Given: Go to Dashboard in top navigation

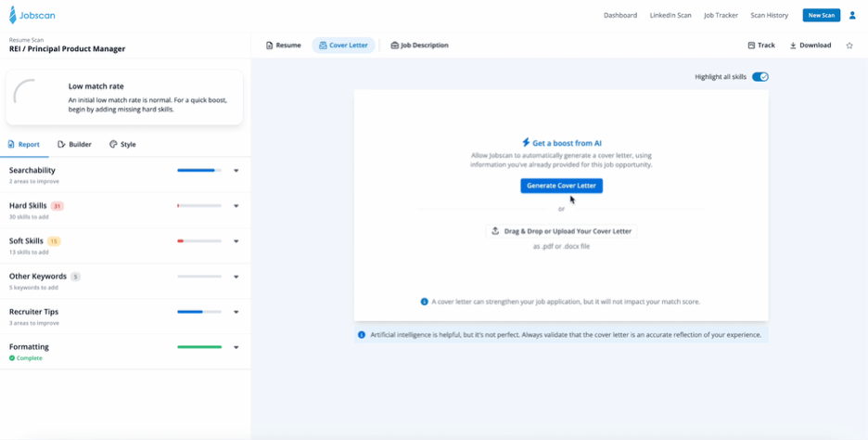Looking at the screenshot, I should [620, 16].
